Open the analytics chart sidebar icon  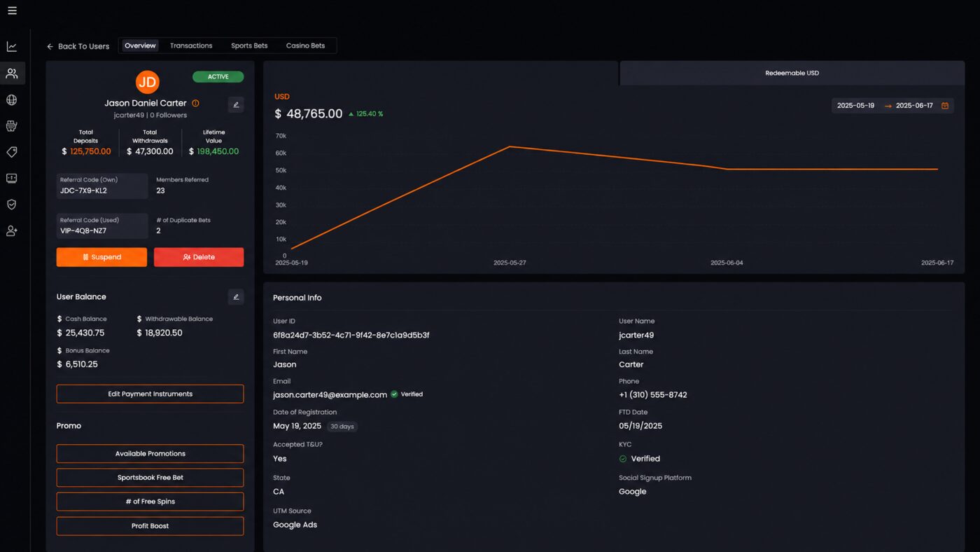(12, 47)
